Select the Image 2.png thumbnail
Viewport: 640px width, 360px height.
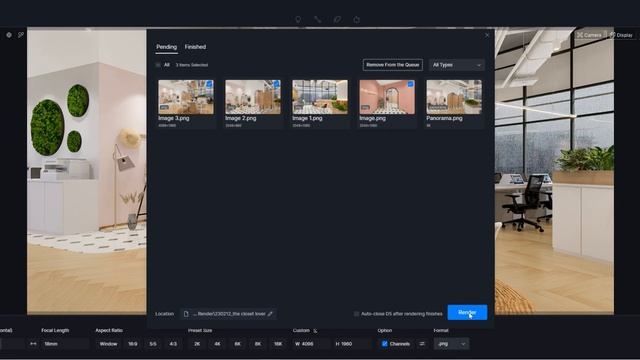tap(253, 97)
